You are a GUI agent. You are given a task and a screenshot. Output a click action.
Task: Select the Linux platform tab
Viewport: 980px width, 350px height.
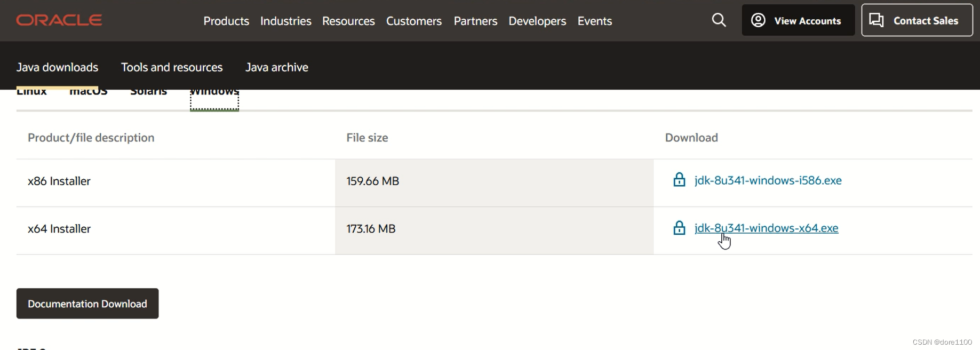click(x=31, y=93)
